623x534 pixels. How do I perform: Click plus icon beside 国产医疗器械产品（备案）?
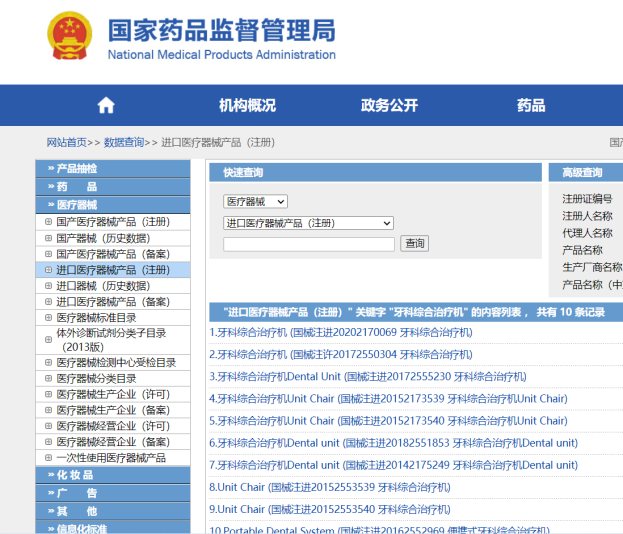[48, 254]
